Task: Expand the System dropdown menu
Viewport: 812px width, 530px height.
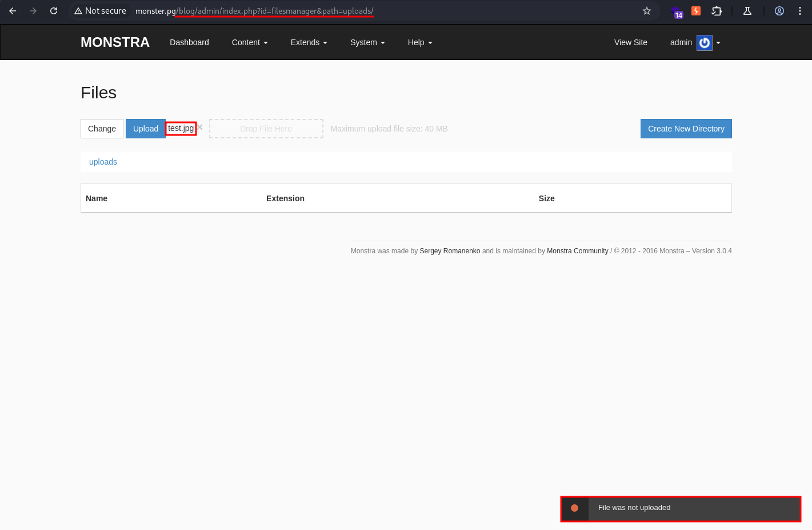Action: click(x=367, y=42)
